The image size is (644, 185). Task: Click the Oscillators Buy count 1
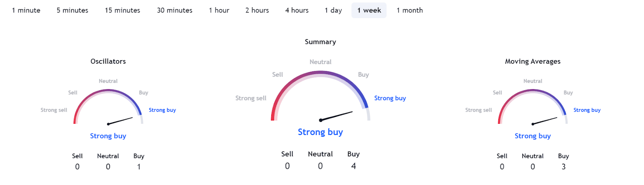[x=139, y=167]
